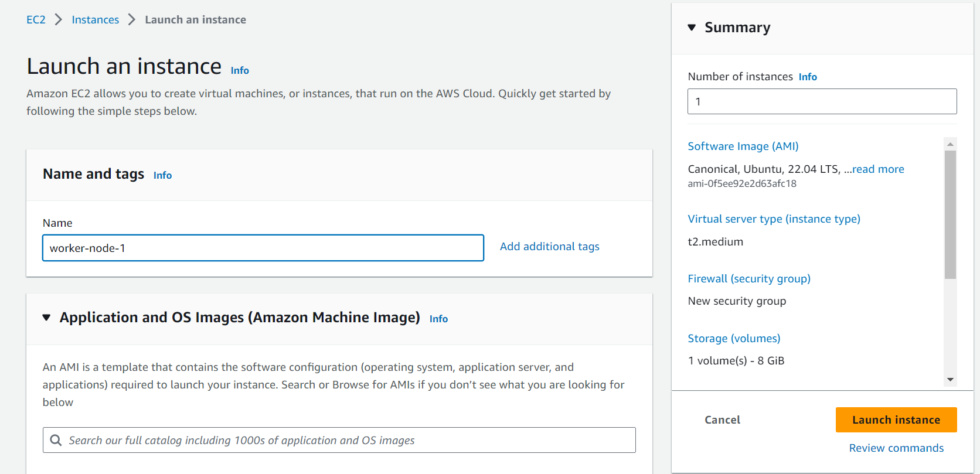Open Info link for Number of instances
This screenshot has height=474, width=980.
pos(807,77)
